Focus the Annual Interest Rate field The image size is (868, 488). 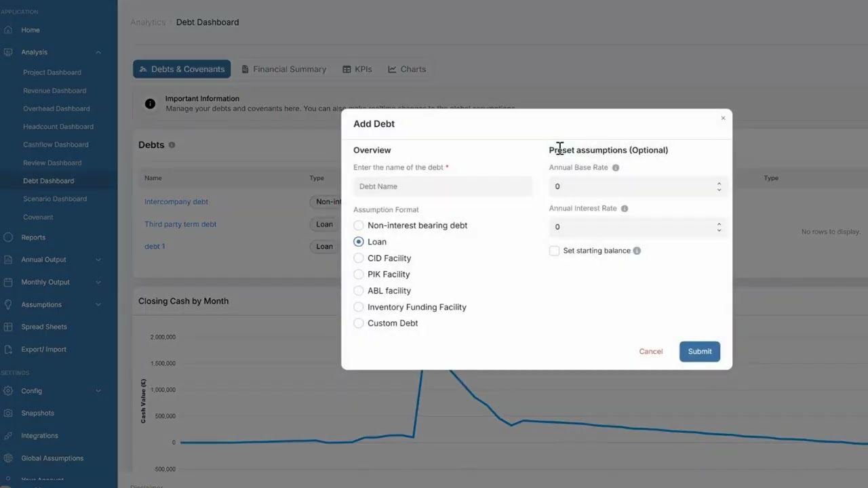click(637, 227)
